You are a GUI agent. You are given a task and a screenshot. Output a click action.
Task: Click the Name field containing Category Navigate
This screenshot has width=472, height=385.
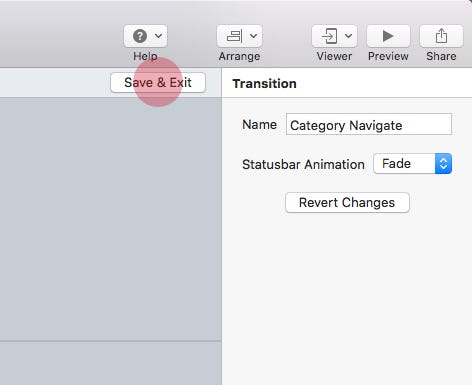pyautogui.click(x=369, y=124)
